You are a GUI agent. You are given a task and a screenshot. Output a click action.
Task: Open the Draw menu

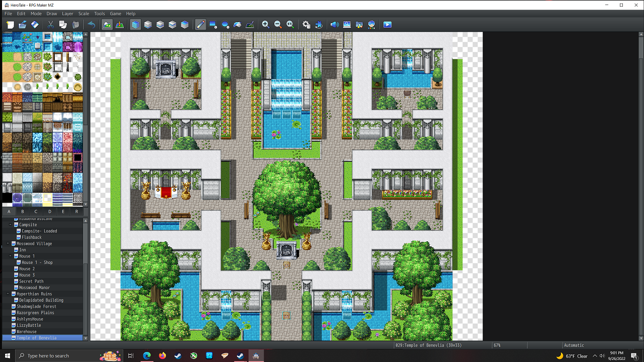pos(52,14)
